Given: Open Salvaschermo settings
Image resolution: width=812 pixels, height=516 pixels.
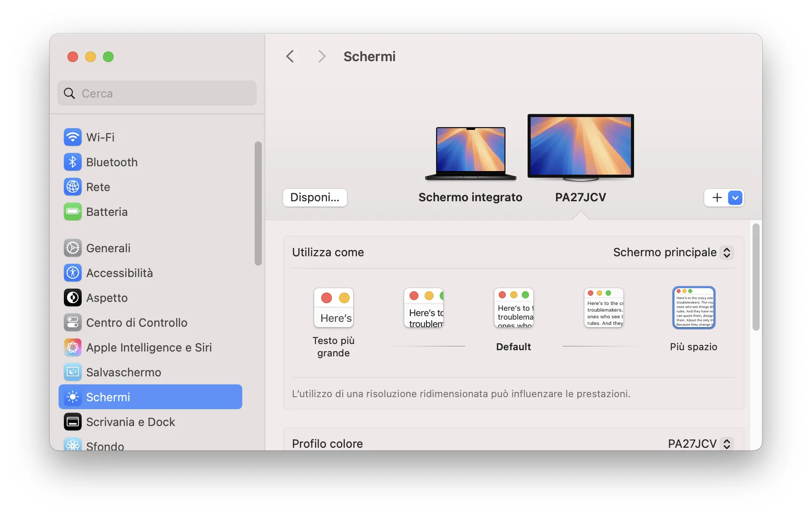Looking at the screenshot, I should tap(123, 372).
